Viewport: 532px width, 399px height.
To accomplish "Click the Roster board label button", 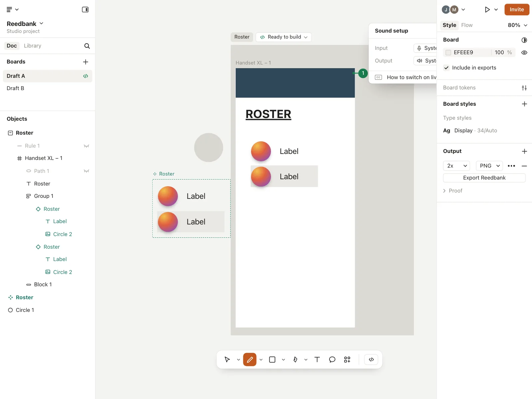I will pos(242,37).
